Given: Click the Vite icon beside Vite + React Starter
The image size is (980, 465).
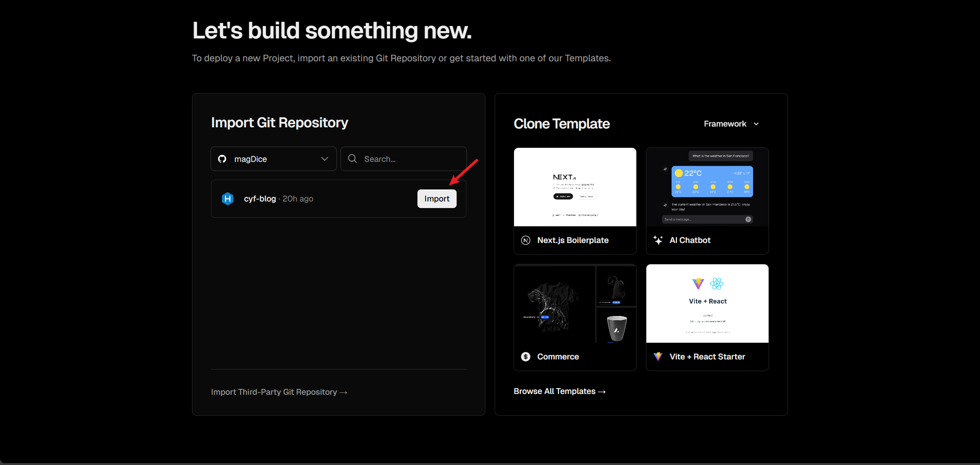Looking at the screenshot, I should pyautogui.click(x=658, y=356).
